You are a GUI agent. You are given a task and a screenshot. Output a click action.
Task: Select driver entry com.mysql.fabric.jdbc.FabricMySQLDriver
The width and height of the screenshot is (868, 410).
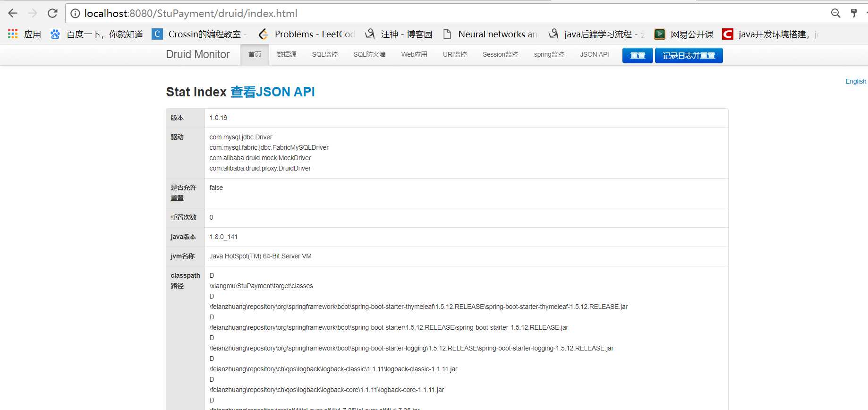click(x=269, y=147)
